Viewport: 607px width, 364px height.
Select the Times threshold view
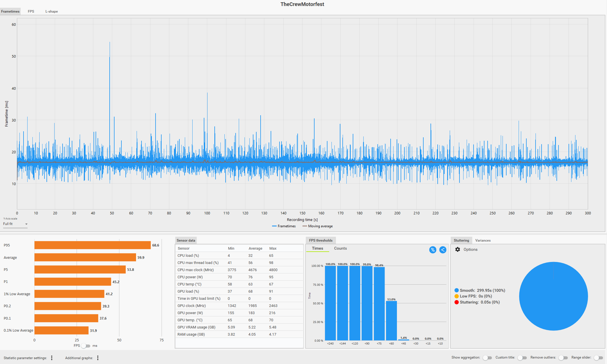(x=317, y=248)
